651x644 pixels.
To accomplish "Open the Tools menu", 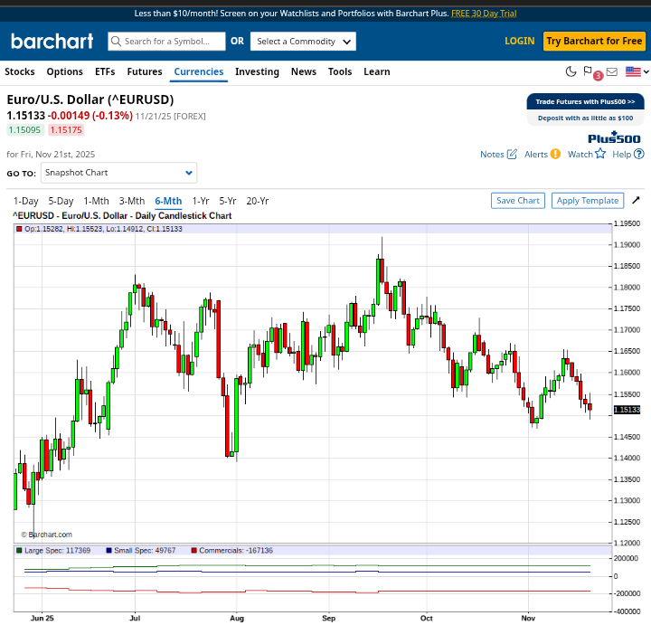I will point(340,71).
